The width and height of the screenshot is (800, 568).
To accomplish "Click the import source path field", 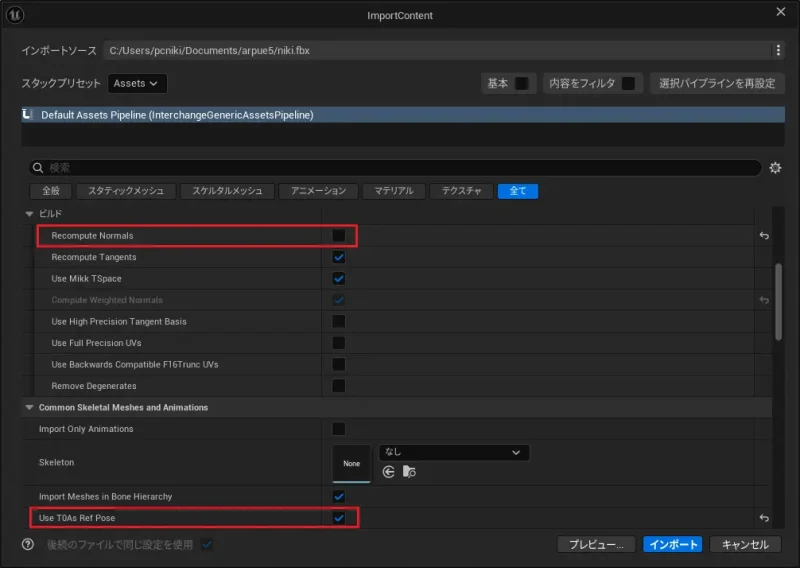I will (x=437, y=51).
